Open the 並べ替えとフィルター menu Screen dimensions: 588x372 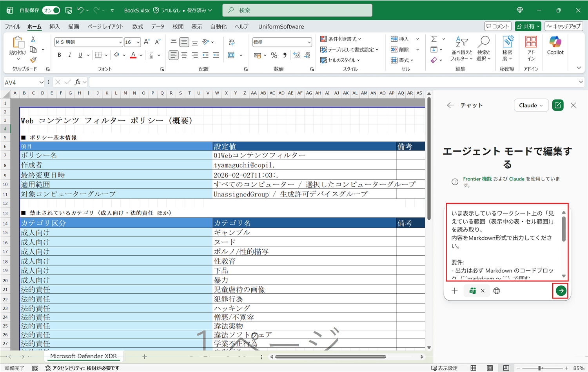(x=462, y=49)
